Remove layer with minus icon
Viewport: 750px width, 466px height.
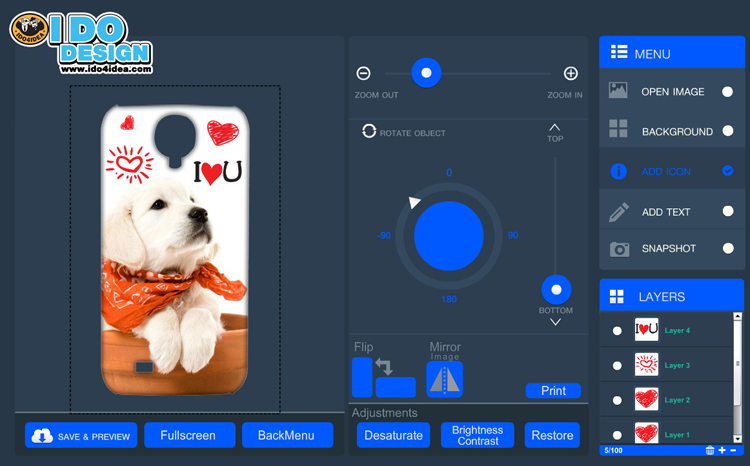click(733, 451)
